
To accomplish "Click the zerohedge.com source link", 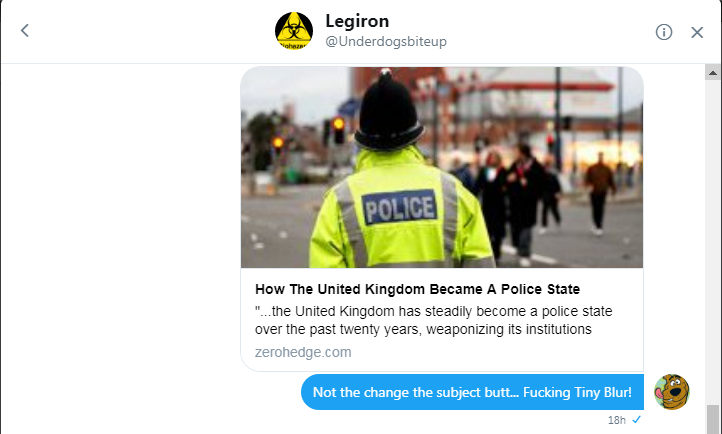I will click(303, 352).
